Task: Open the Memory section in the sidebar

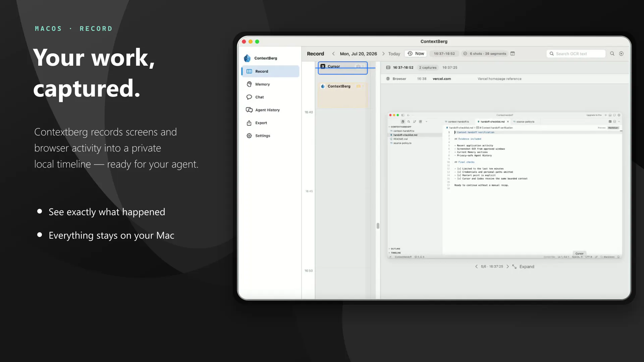Action: point(270,84)
